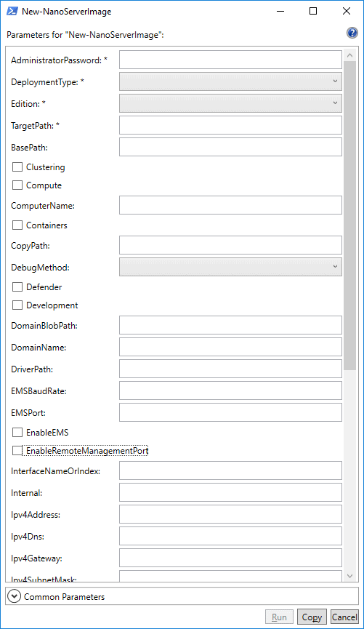Click the vertical scrollbar thumb
This screenshot has width=364, height=629.
349,216
